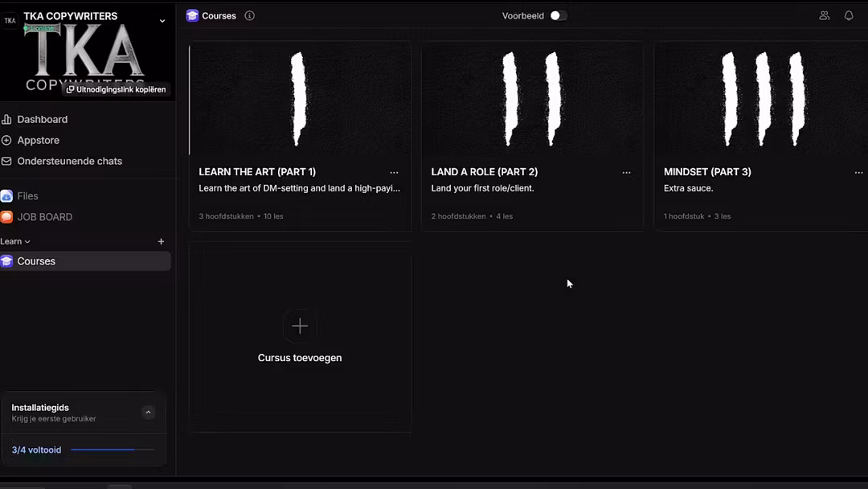Open three-dot menu on LEARN THE ART course
The width and height of the screenshot is (868, 489).
pos(394,172)
